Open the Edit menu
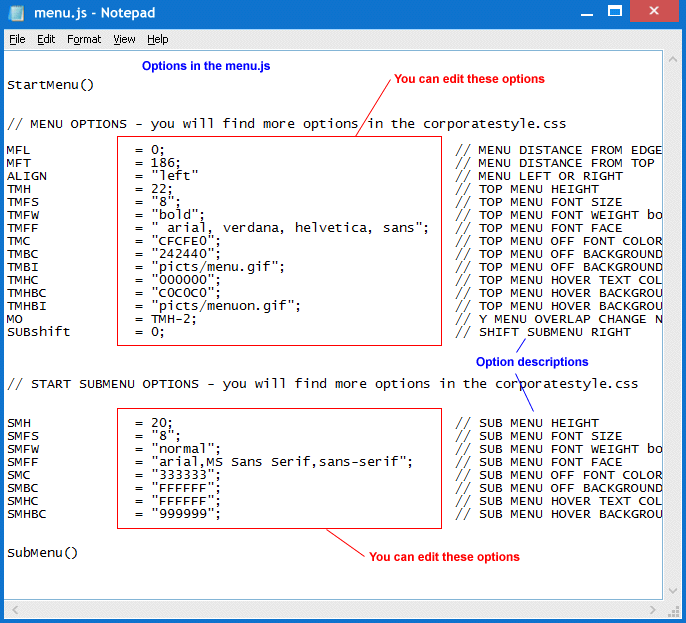 click(46, 39)
